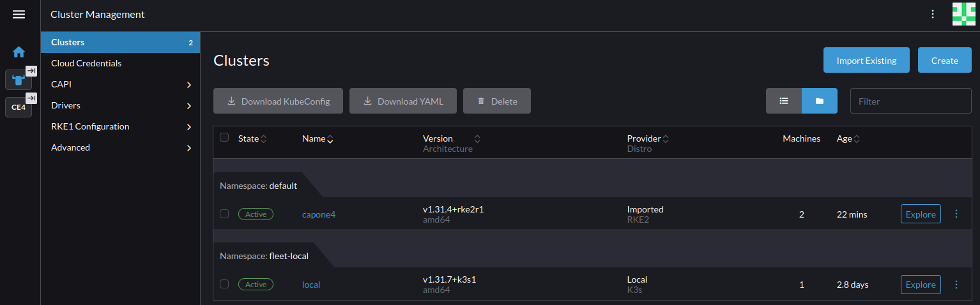The image size is (980, 305).
Task: Expand the Drivers menu section
Action: coord(120,105)
